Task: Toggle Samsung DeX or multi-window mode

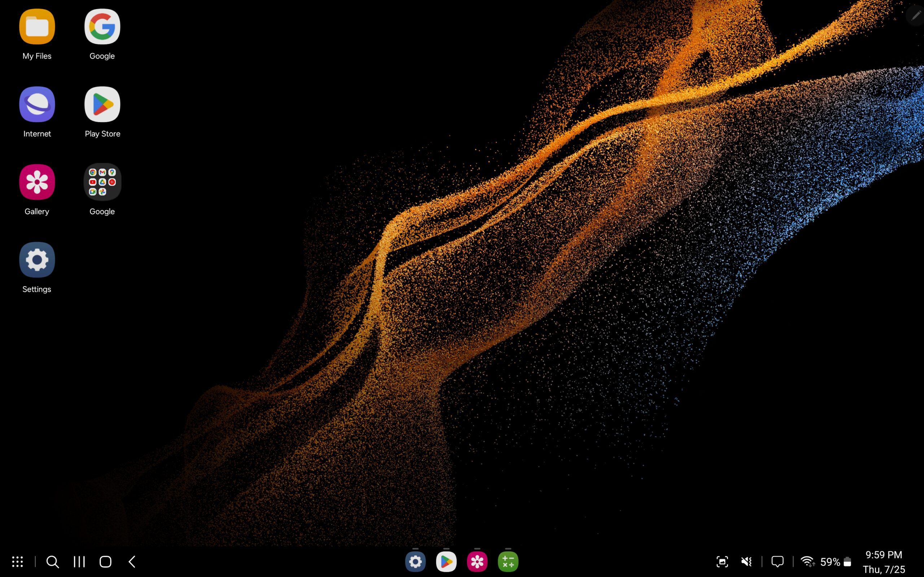Action: pyautogui.click(x=79, y=562)
